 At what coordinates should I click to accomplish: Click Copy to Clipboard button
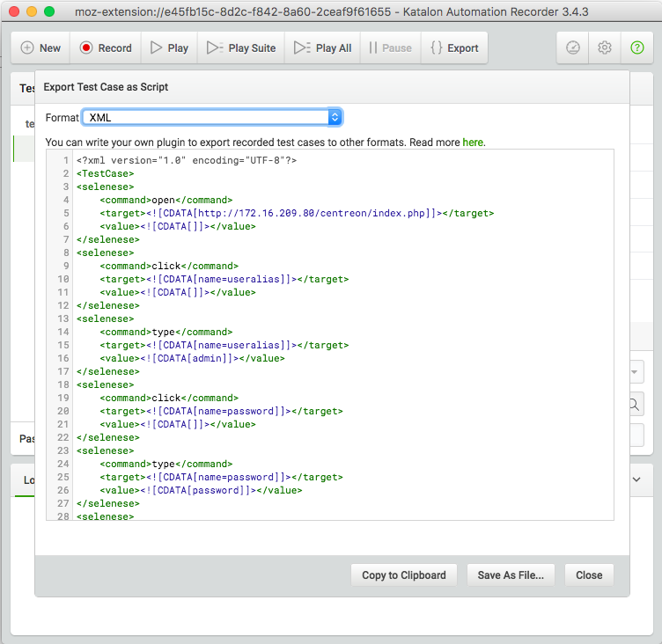click(404, 575)
